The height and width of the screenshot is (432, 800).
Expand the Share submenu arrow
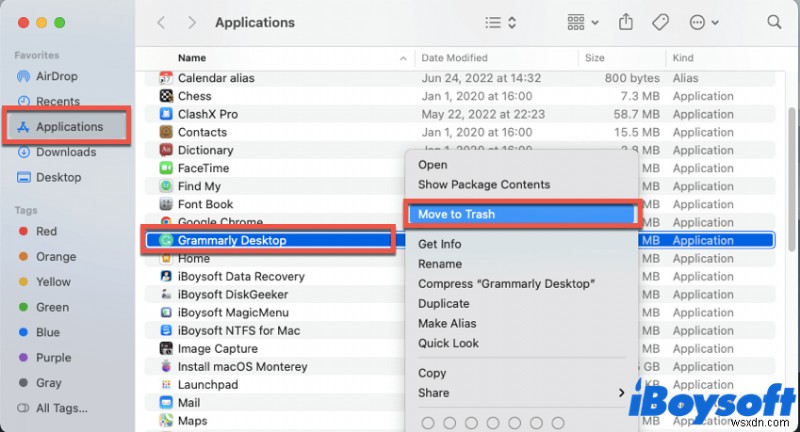621,393
